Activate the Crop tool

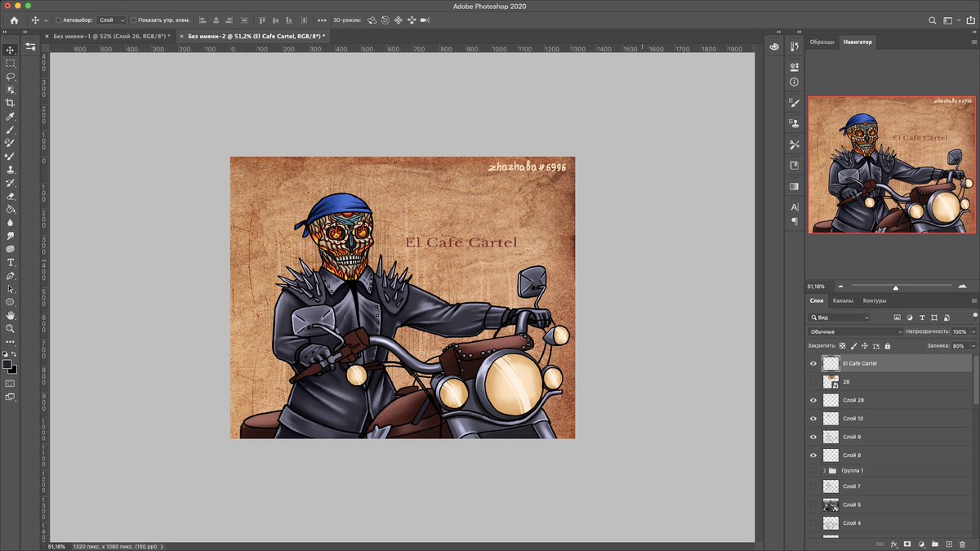[x=11, y=100]
